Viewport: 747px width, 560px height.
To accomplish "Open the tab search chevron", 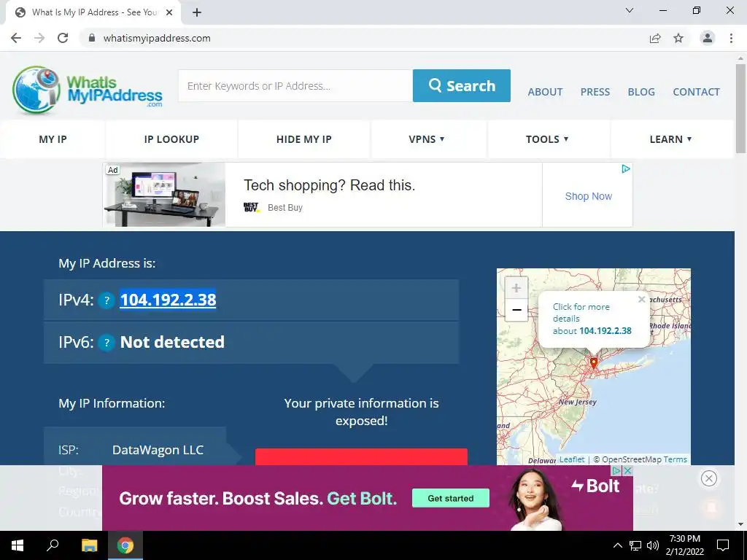I will point(630,10).
